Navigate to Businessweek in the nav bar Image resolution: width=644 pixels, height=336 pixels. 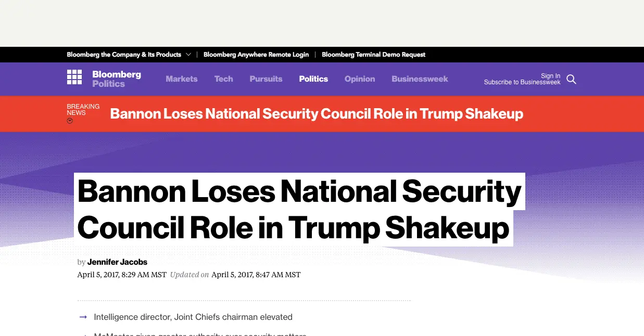(420, 79)
